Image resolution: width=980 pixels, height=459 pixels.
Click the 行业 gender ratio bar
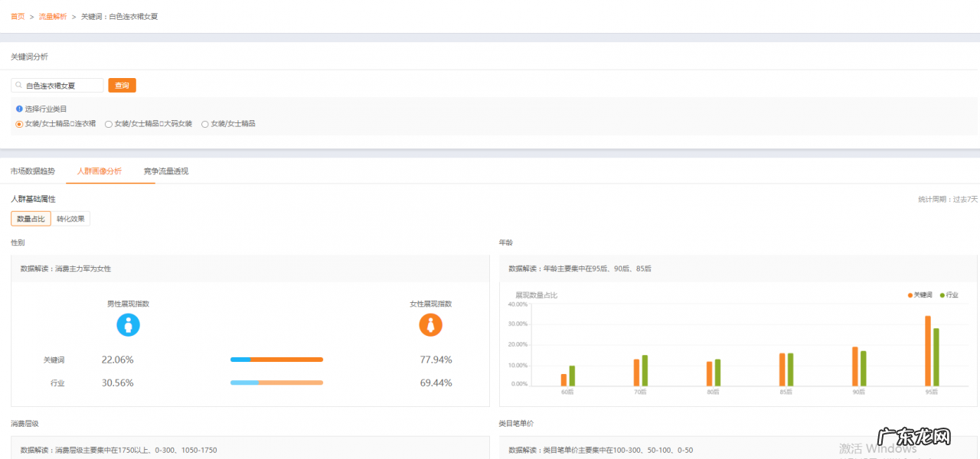click(x=276, y=382)
